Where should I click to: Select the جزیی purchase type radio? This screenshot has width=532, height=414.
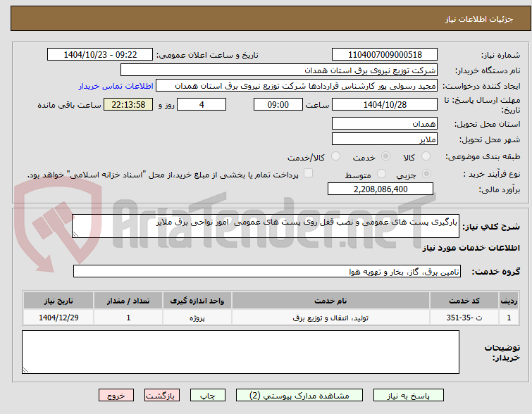pos(426,174)
